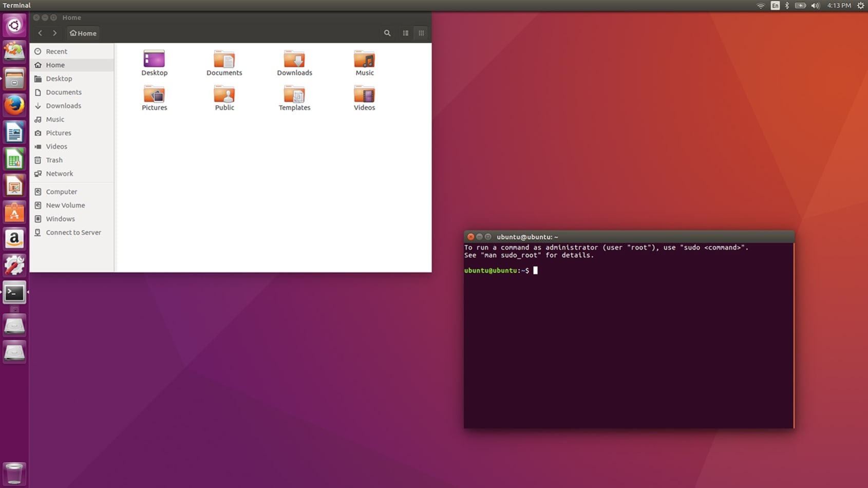Select Downloads in the file manager sidebar

63,106
